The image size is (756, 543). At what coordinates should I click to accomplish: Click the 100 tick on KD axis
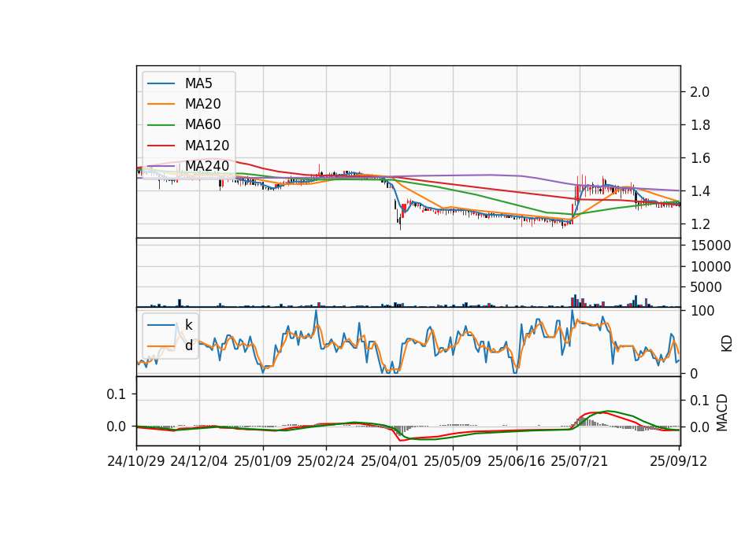702,311
